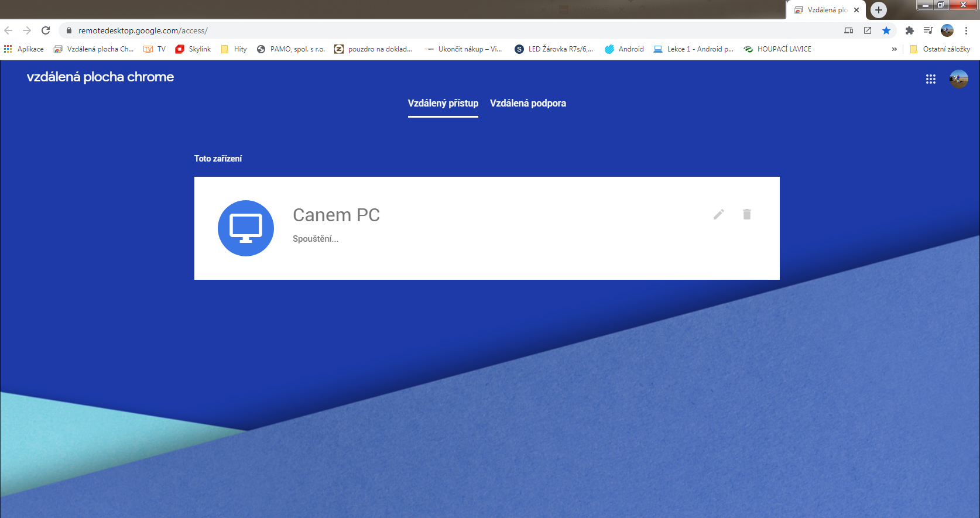Click the Canem PC device name

(x=336, y=215)
